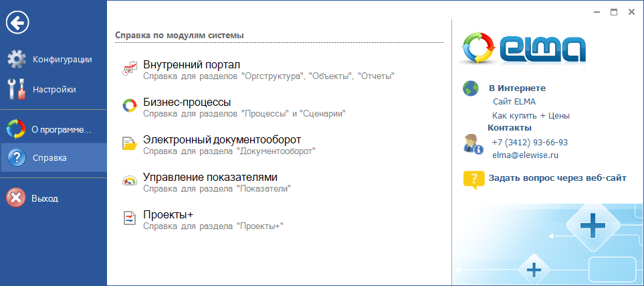Click the elma@elewise.ru email link
The width and height of the screenshot is (644, 286).
[x=525, y=155]
